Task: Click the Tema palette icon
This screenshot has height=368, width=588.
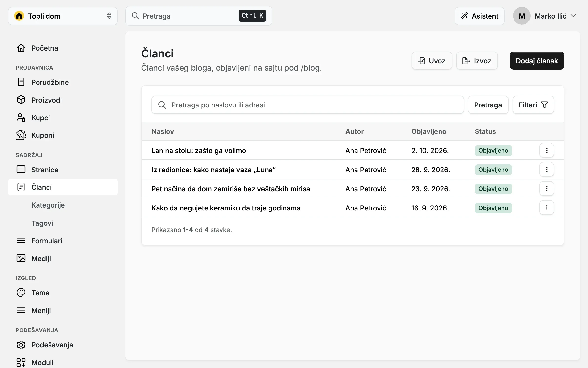Action: pyautogui.click(x=21, y=293)
